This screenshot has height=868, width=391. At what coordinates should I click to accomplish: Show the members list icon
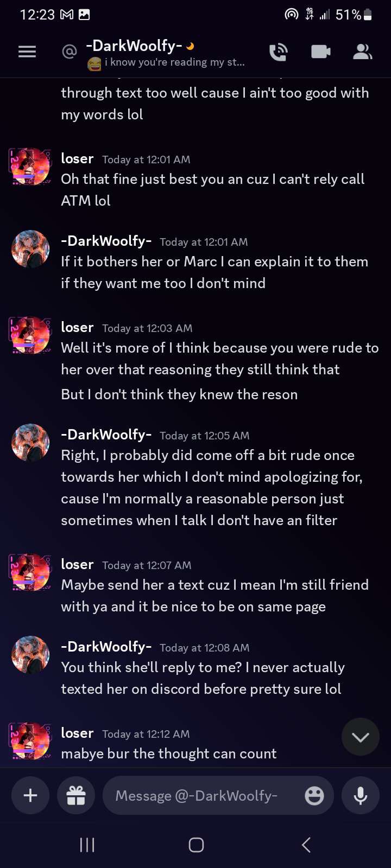362,52
